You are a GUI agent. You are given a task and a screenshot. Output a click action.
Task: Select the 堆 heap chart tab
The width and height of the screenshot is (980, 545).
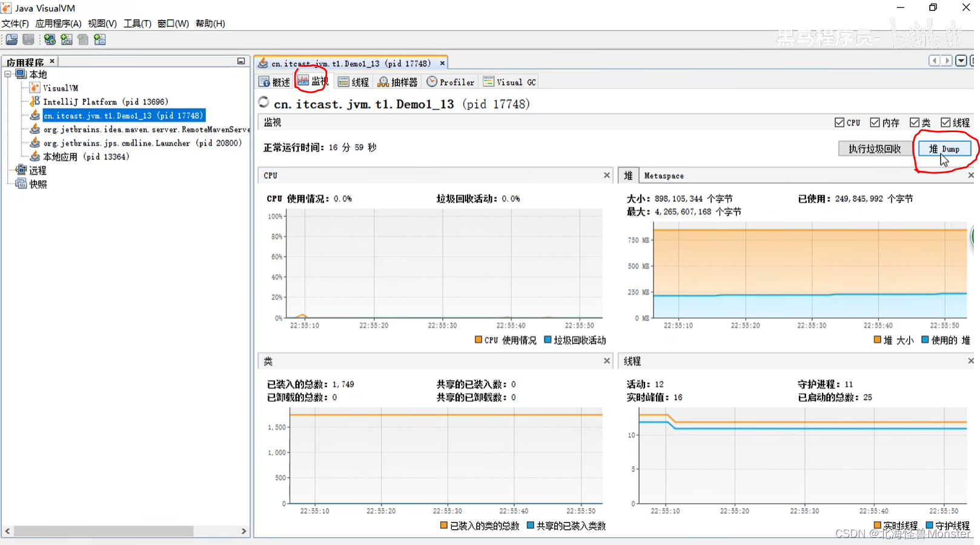click(x=628, y=175)
